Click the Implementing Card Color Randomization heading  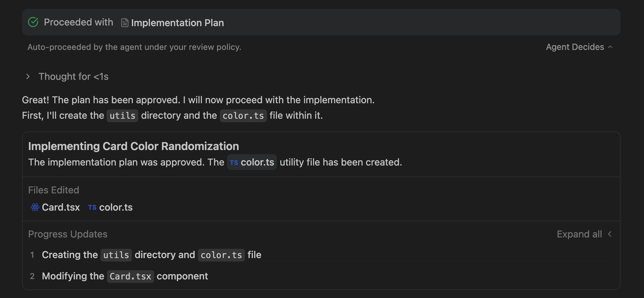coord(133,146)
